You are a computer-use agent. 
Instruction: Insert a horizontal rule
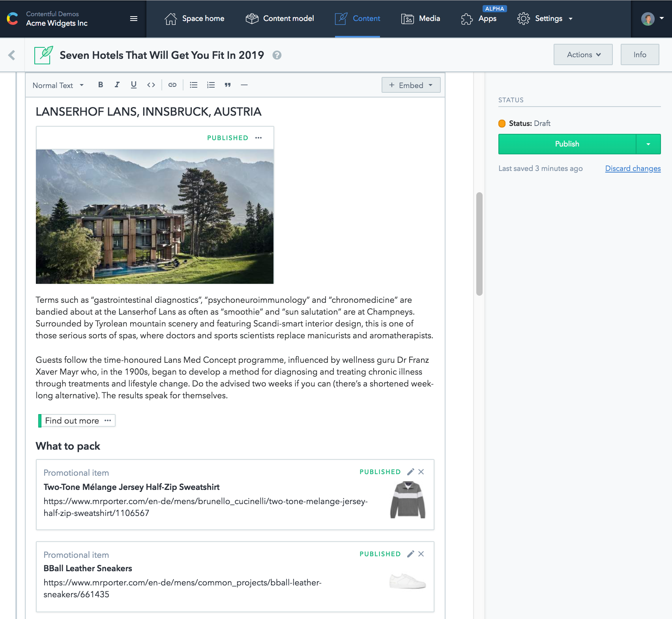coord(244,85)
